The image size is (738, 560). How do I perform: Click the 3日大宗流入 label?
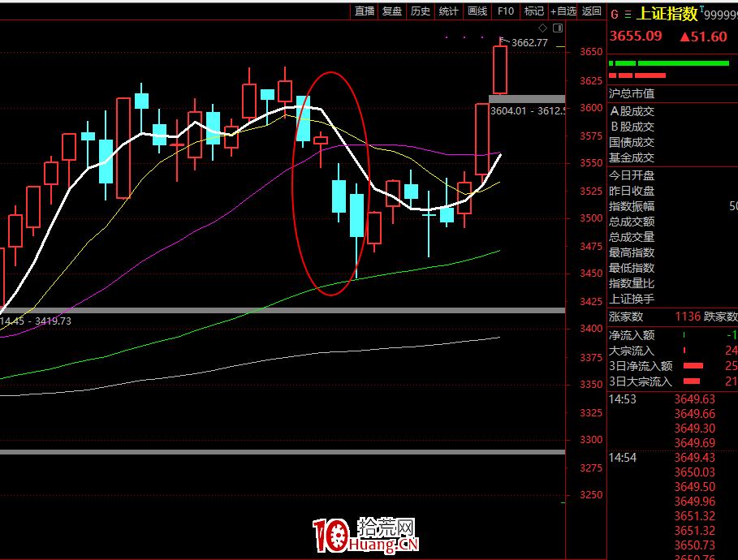[641, 381]
